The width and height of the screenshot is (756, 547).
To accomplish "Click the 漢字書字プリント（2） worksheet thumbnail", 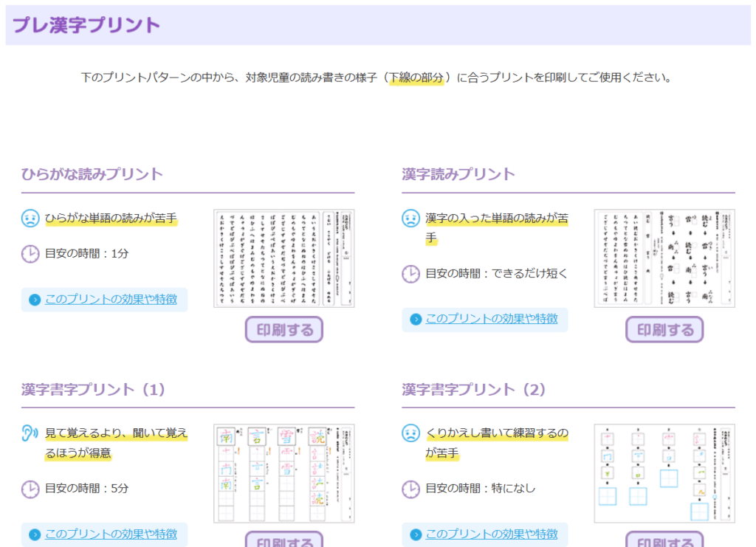I will coord(664,473).
